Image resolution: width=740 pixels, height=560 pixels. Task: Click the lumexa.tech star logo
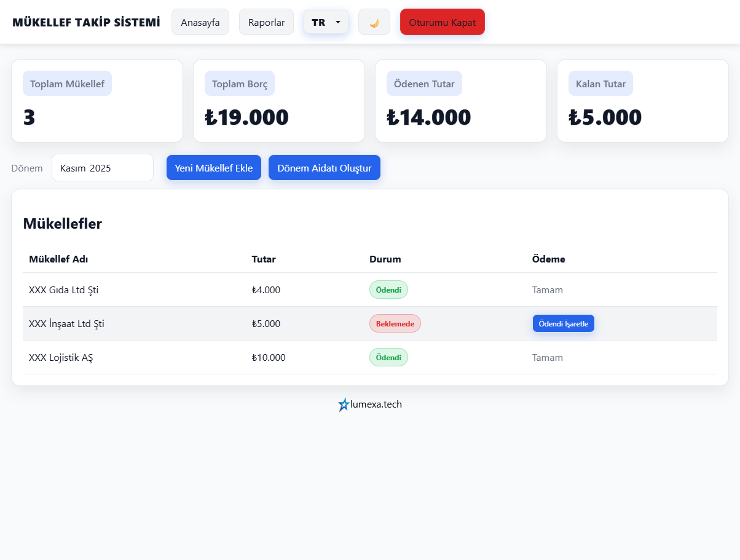point(344,404)
